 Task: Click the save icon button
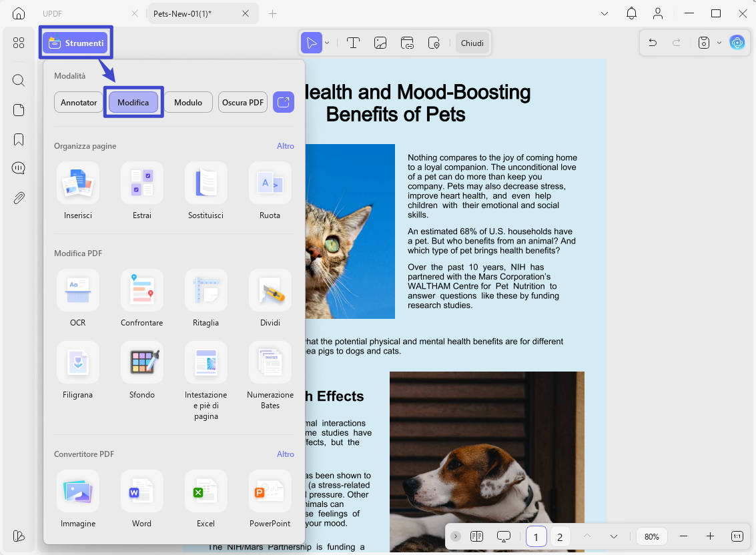click(x=704, y=43)
